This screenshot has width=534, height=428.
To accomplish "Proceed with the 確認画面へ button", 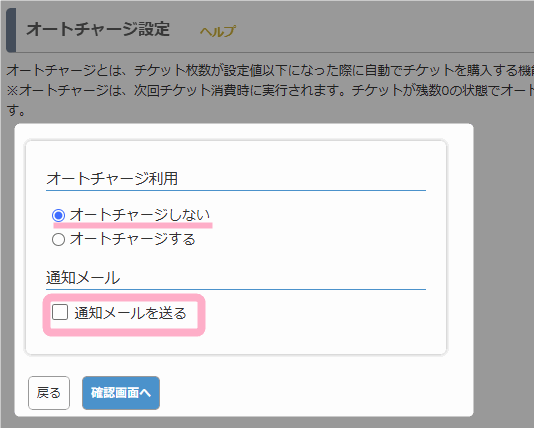I will point(121,393).
